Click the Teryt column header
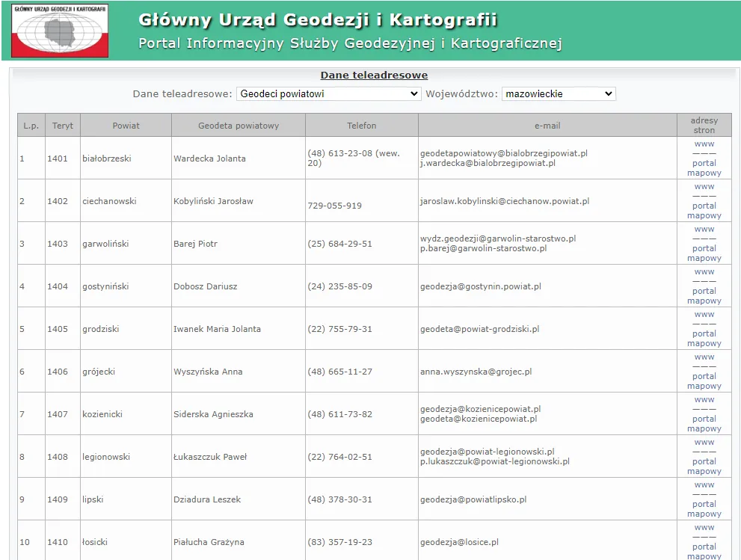 [x=62, y=126]
